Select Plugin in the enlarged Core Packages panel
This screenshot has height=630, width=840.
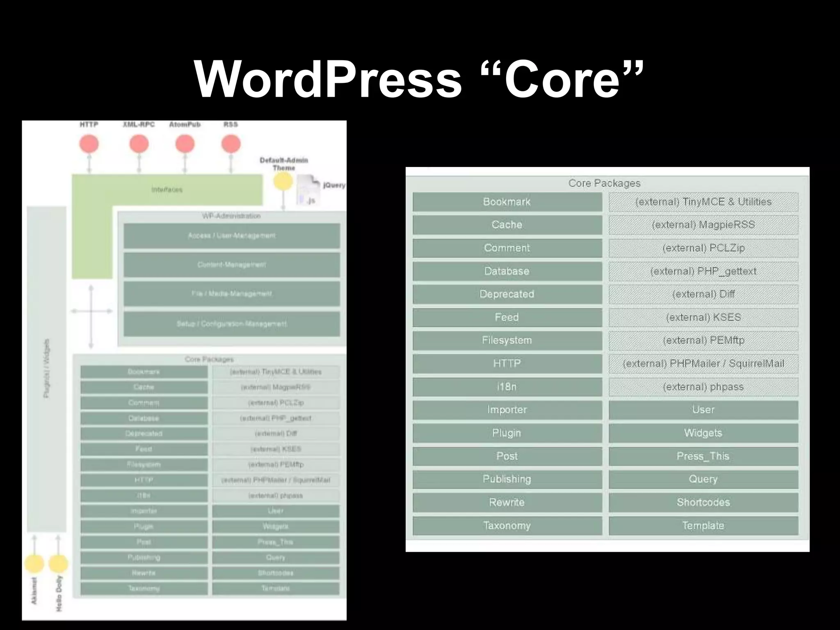click(x=507, y=433)
